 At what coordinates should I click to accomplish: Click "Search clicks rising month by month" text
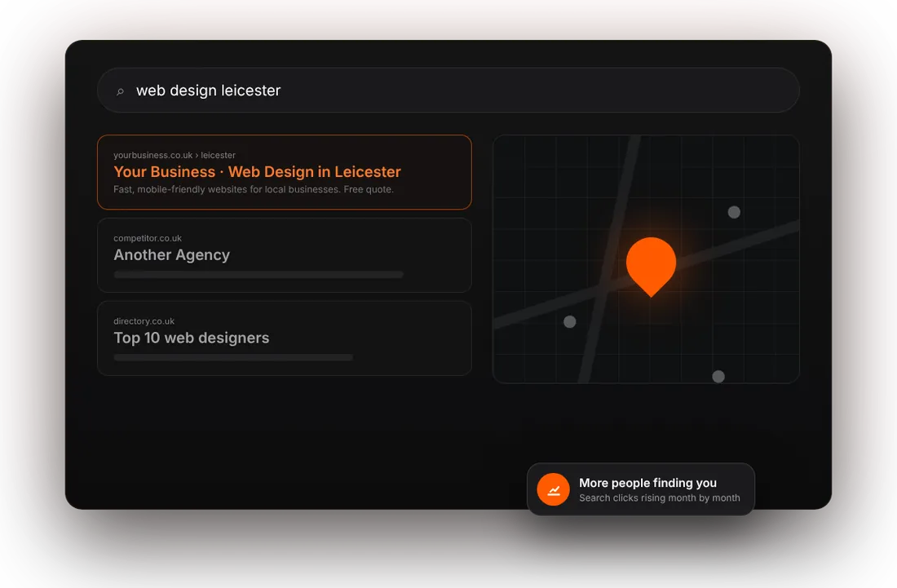(660, 497)
